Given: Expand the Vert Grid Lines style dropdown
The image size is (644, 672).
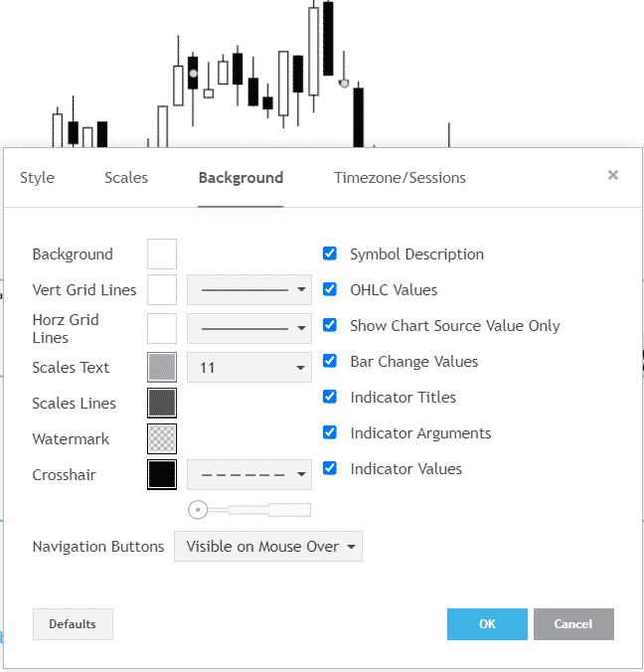Looking at the screenshot, I should coord(249,290).
